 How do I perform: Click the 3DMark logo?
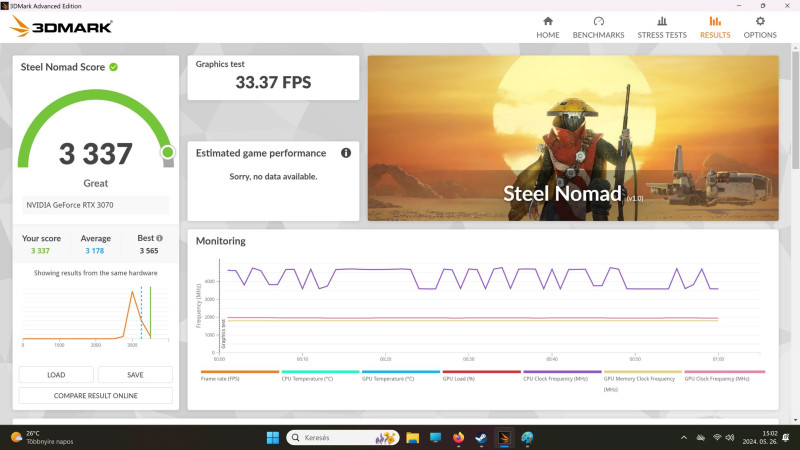point(61,27)
